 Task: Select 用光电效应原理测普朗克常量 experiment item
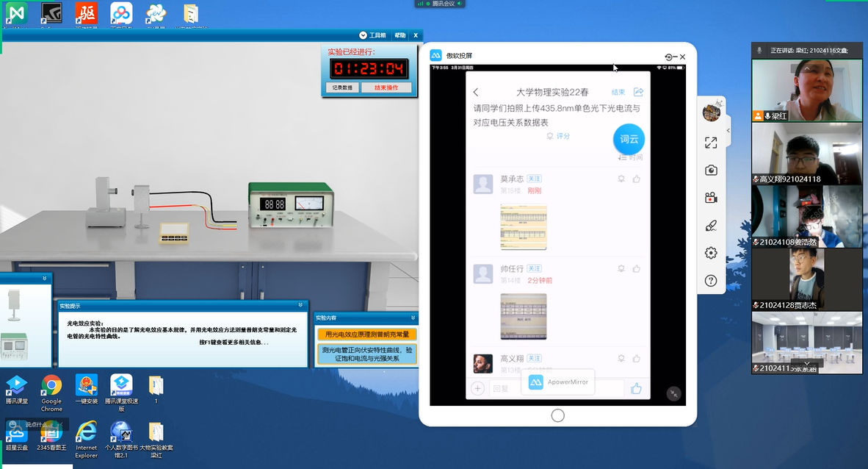coord(366,334)
